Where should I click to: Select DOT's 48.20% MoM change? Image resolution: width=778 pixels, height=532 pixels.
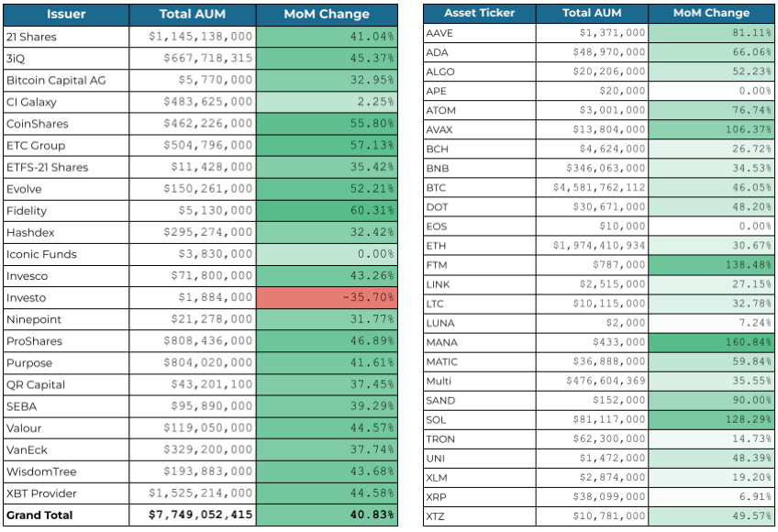[711, 207]
